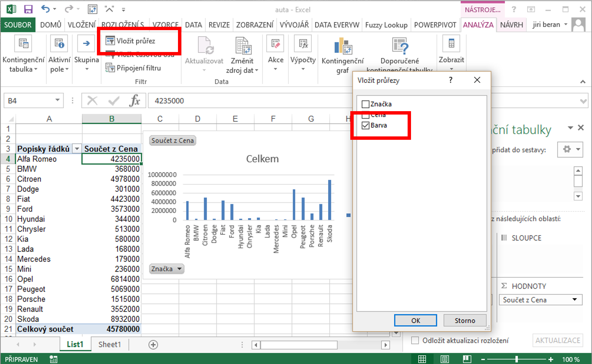Switch to the DATA ribbon tab

point(193,25)
